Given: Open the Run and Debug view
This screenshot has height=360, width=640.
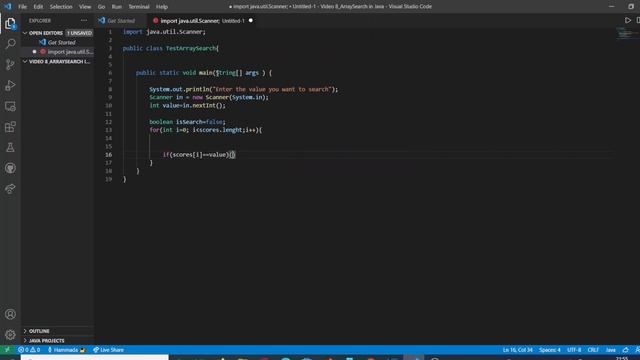Looking at the screenshot, I should (10, 85).
